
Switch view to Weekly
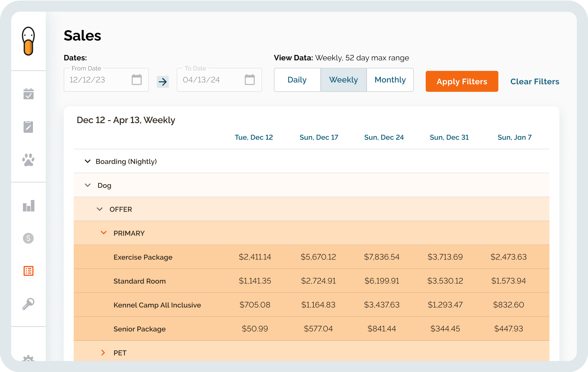[x=343, y=80]
